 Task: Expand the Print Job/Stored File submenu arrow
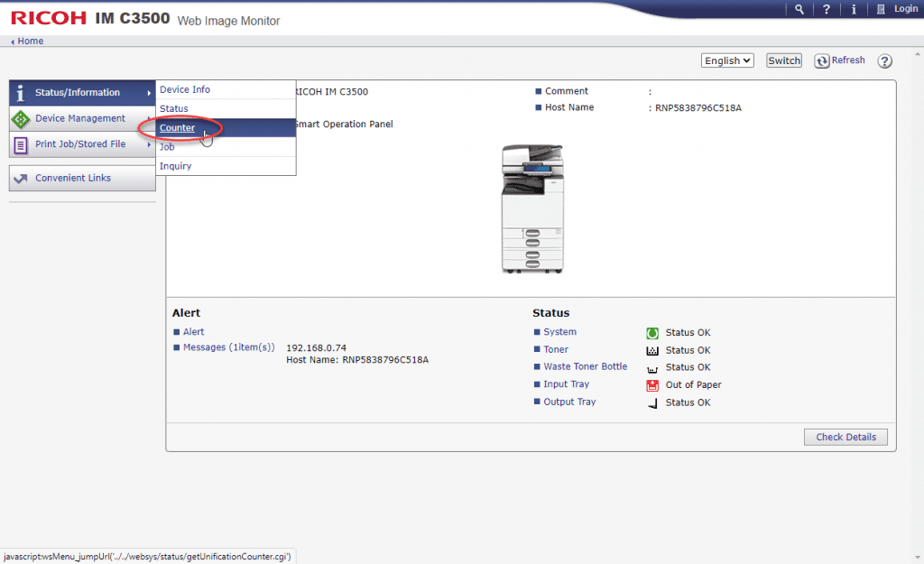click(x=149, y=144)
